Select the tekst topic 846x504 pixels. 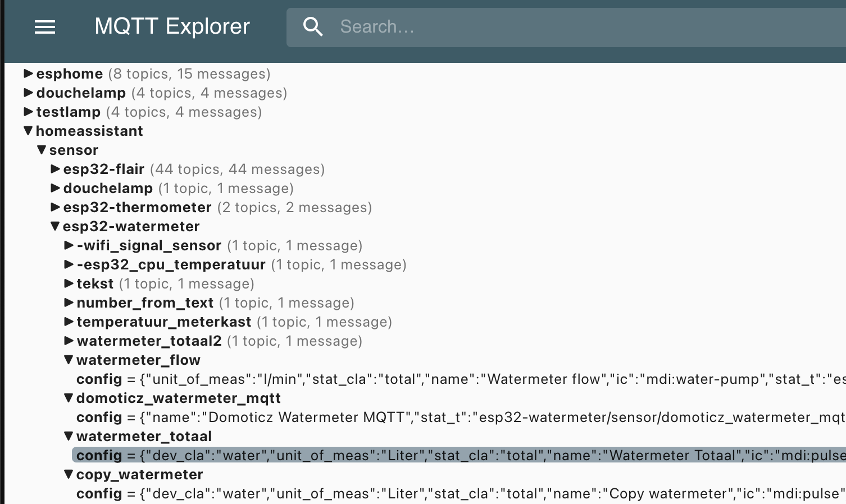click(x=95, y=283)
